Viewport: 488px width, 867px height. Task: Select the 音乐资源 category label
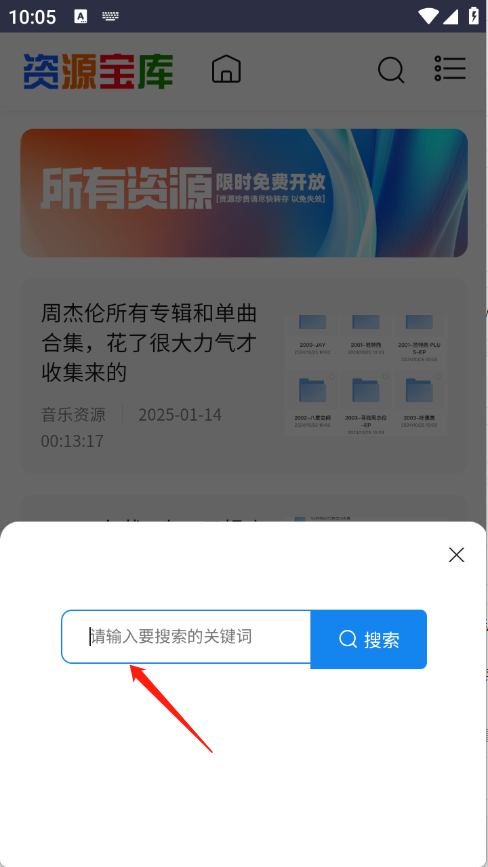click(73, 414)
